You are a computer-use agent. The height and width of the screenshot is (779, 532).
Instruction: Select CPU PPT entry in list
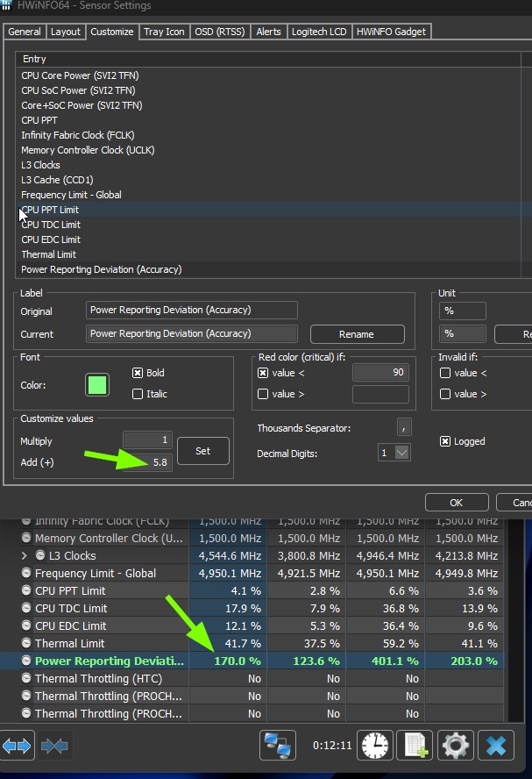39,120
